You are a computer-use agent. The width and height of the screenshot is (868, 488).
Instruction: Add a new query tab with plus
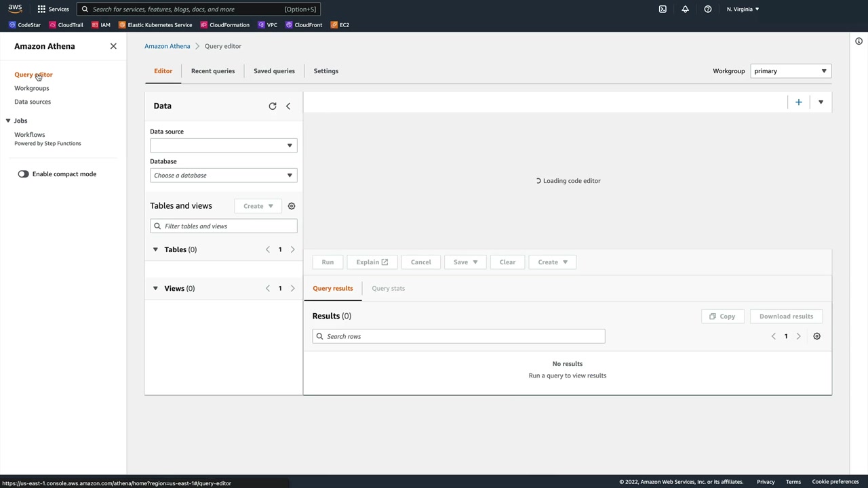tap(799, 102)
